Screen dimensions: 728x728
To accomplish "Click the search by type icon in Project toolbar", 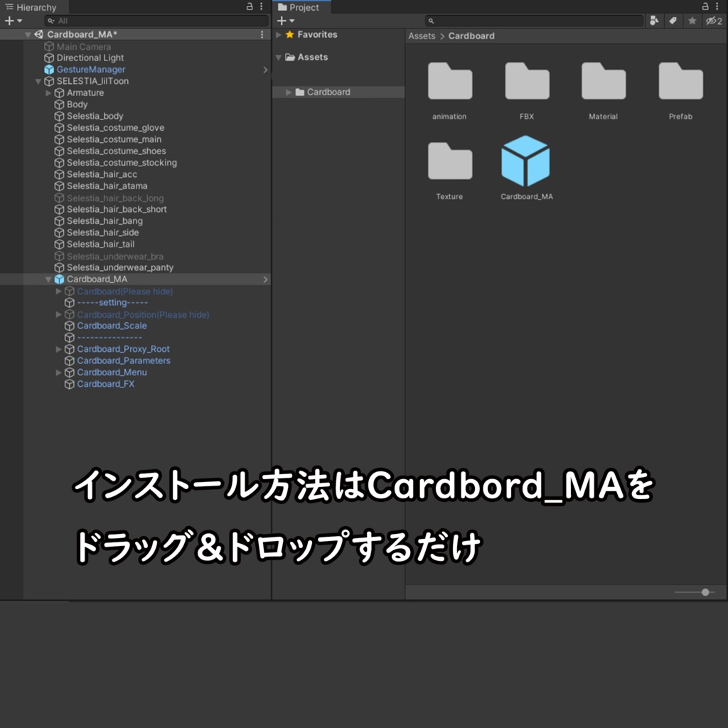I will point(653,21).
